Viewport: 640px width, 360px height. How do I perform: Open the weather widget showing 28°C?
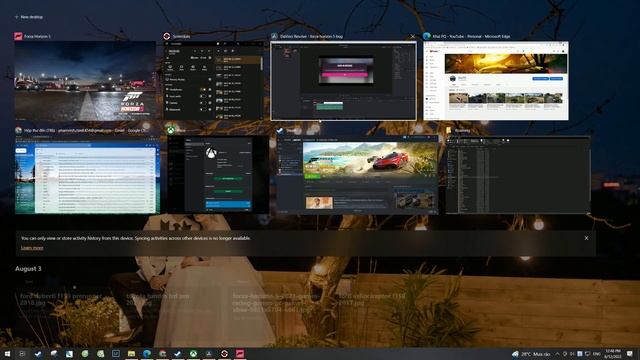pos(531,354)
